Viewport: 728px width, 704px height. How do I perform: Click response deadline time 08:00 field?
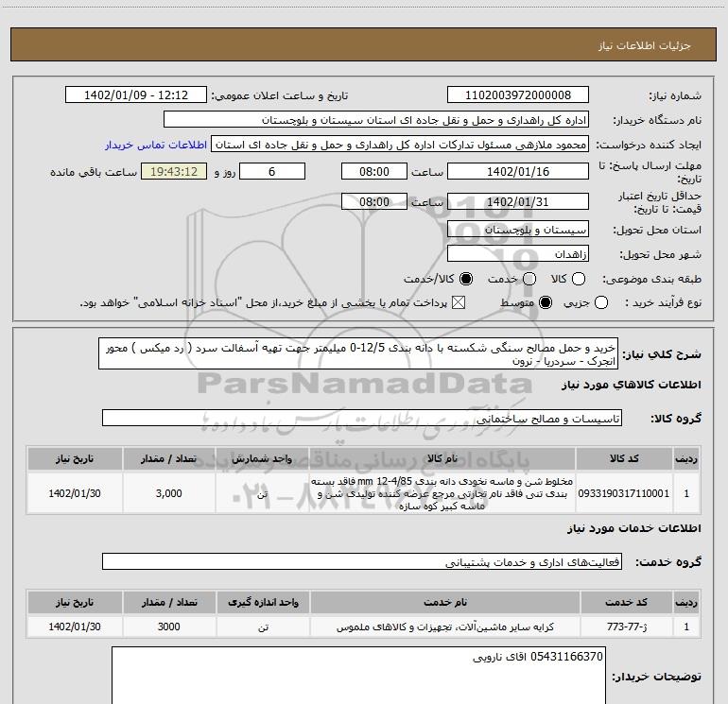[374, 171]
